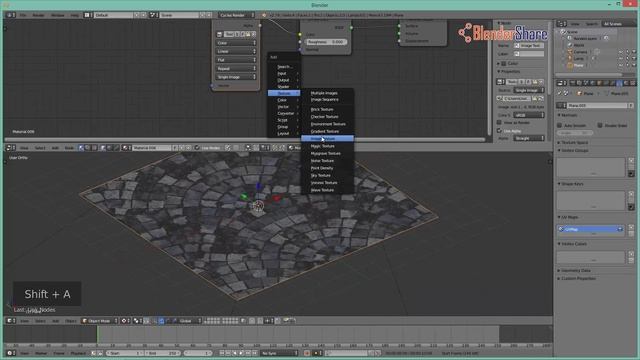
Task: Open the Color space dropdown on image node
Action: (x=236, y=43)
